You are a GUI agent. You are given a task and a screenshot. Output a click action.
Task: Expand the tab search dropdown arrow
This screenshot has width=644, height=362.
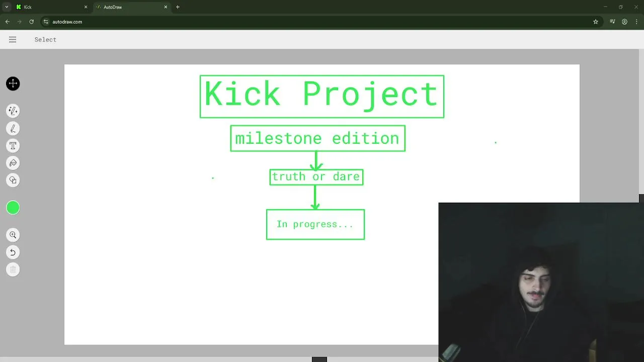pyautogui.click(x=7, y=7)
